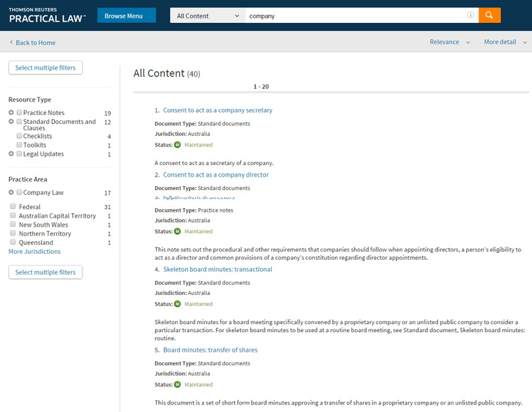Enable the Federal jurisdiction checkbox
The width and height of the screenshot is (532, 412).
click(13, 207)
